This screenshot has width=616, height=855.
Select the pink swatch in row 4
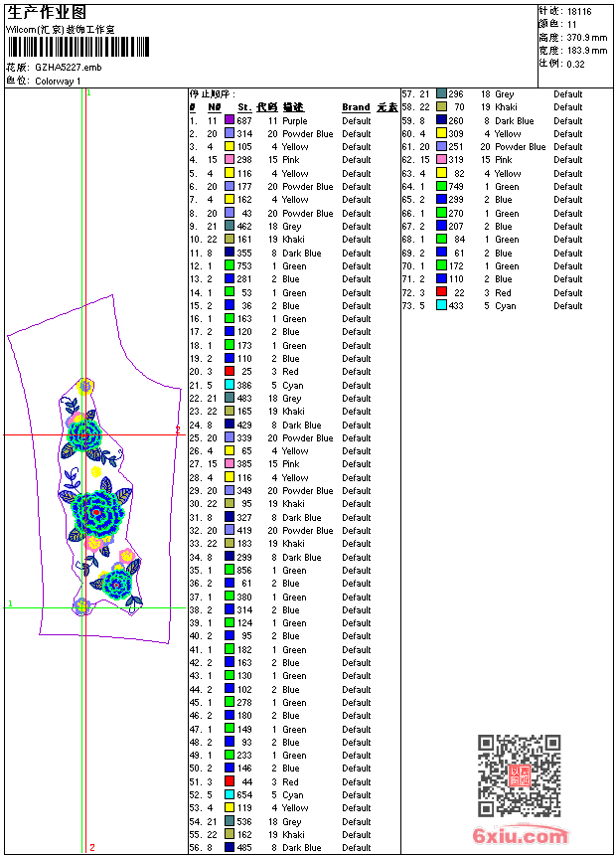pos(230,159)
